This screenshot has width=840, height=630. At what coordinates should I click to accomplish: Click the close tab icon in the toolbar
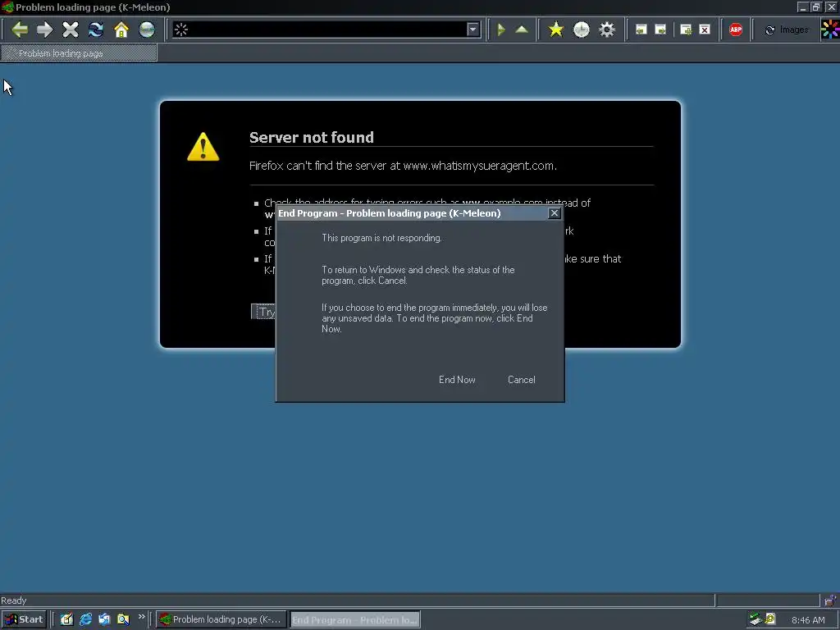pyautogui.click(x=705, y=30)
